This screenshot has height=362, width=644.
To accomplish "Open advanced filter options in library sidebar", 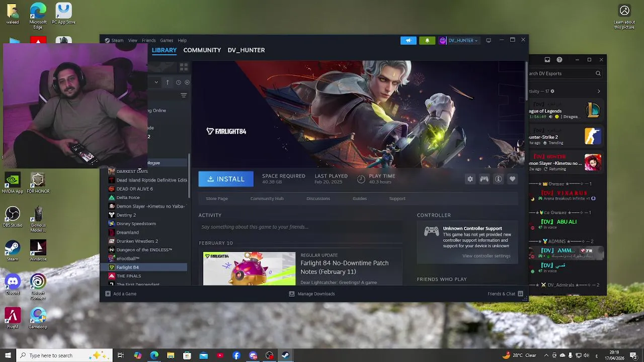I will coord(184,95).
